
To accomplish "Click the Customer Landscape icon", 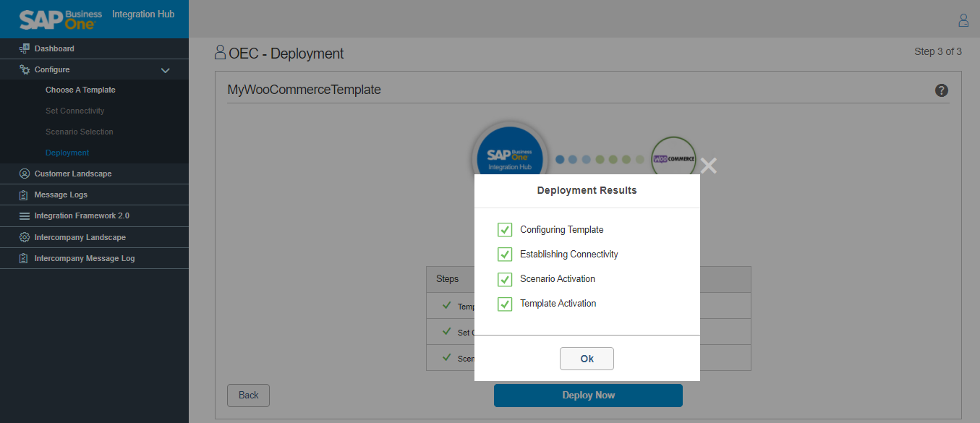I will coord(25,174).
